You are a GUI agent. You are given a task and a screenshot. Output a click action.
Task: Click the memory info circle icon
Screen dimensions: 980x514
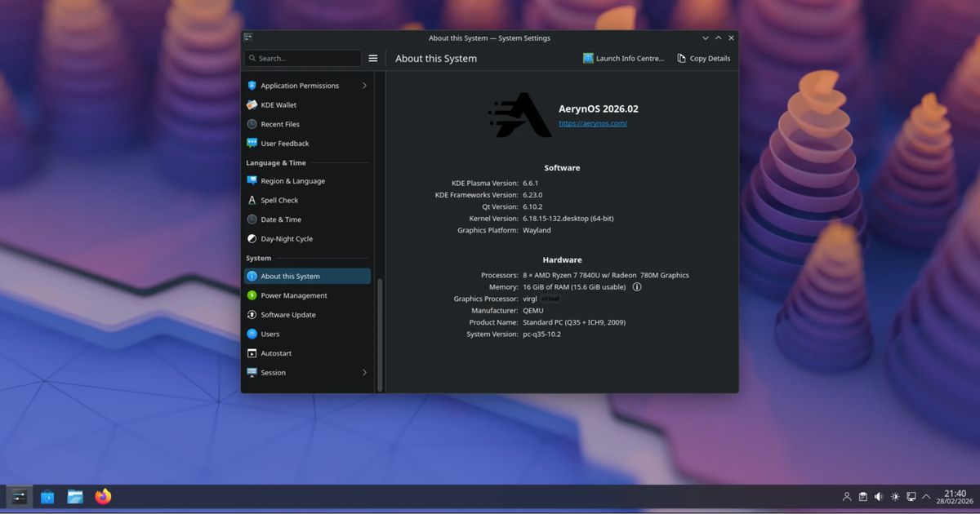[x=637, y=287]
